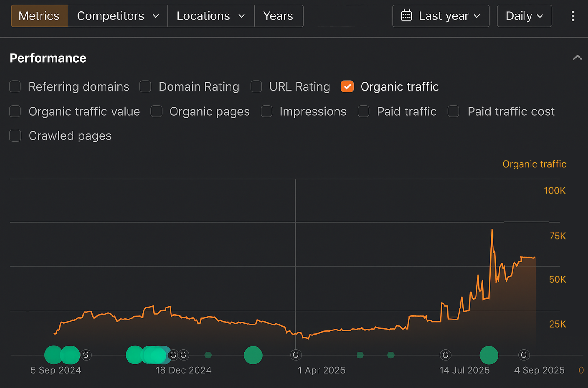588x388 pixels.
Task: Open the Last year date range button
Action: (440, 16)
